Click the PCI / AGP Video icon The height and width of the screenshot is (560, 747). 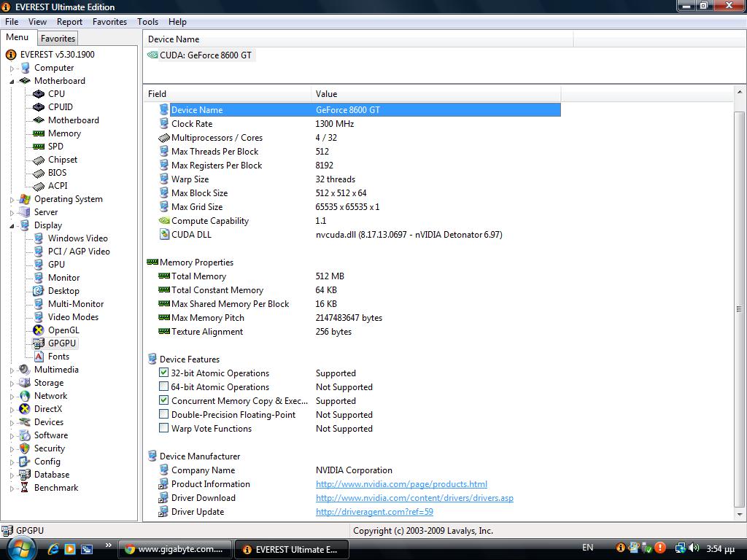pos(39,252)
